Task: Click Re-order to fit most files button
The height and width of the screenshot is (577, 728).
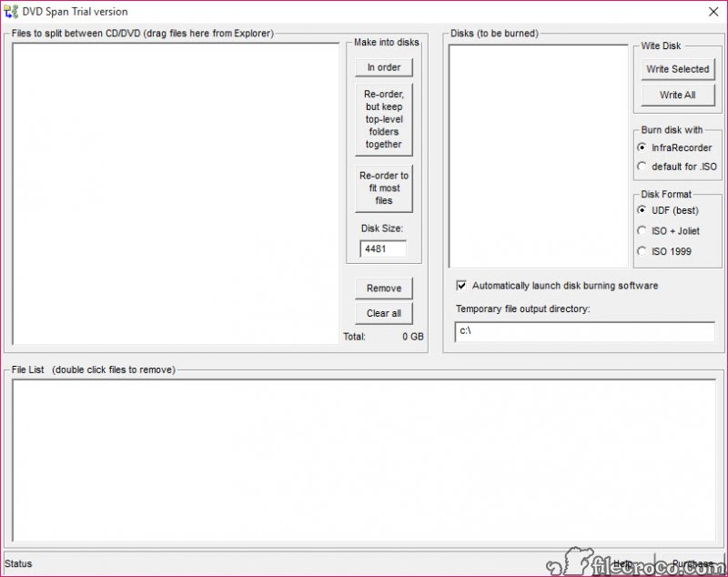Action: pyautogui.click(x=384, y=188)
